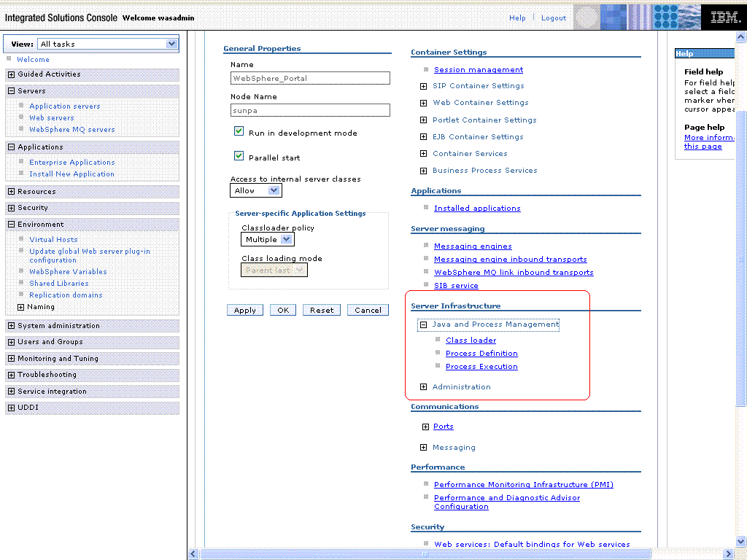Open Access to internal server classes dropdown
Viewport: 747px width, 560px height.
[x=256, y=190]
